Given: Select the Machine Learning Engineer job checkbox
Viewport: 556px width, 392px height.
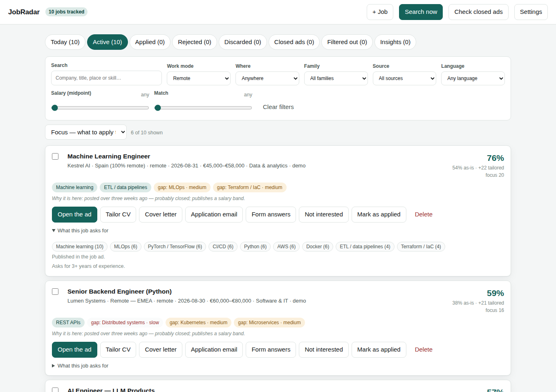Looking at the screenshot, I should [x=55, y=156].
